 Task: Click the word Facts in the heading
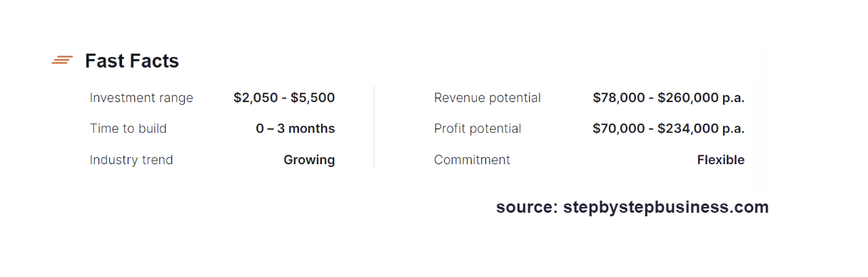coord(155,61)
